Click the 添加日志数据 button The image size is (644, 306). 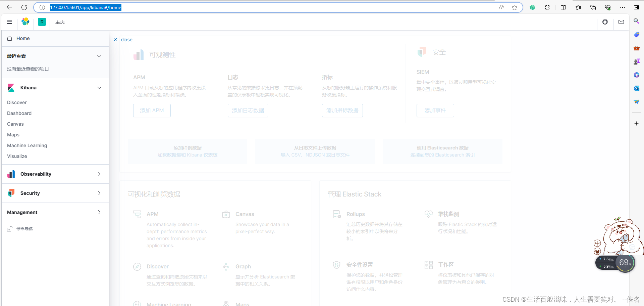248,111
